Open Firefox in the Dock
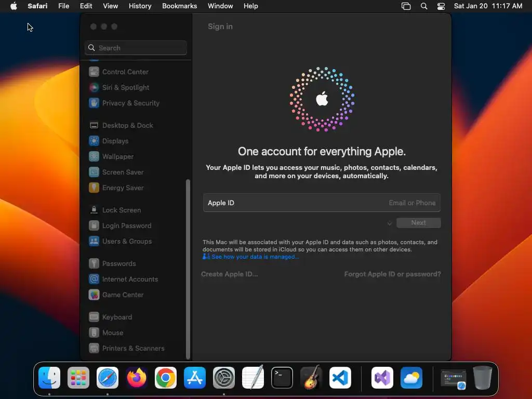Screen dimensions: 532x399 pos(137,378)
